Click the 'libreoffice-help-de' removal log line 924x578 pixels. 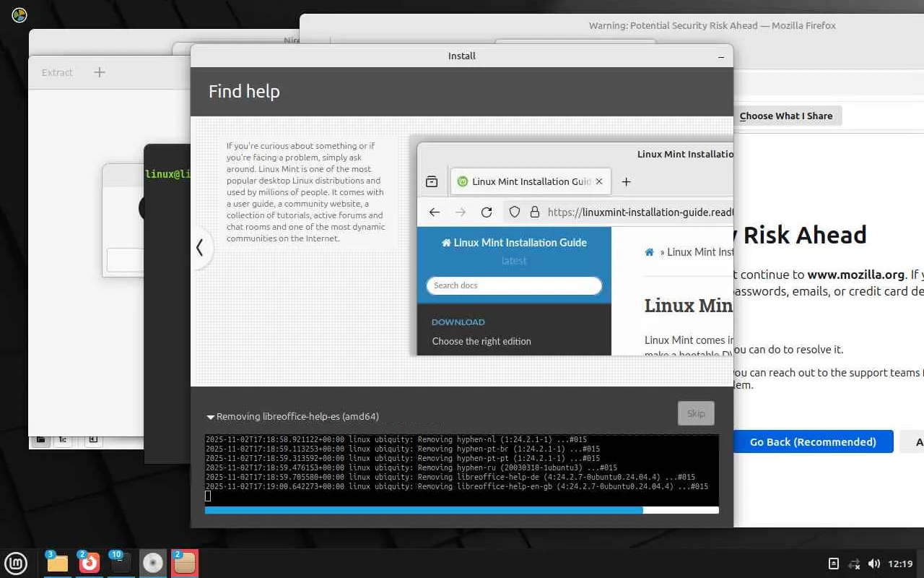(x=450, y=477)
